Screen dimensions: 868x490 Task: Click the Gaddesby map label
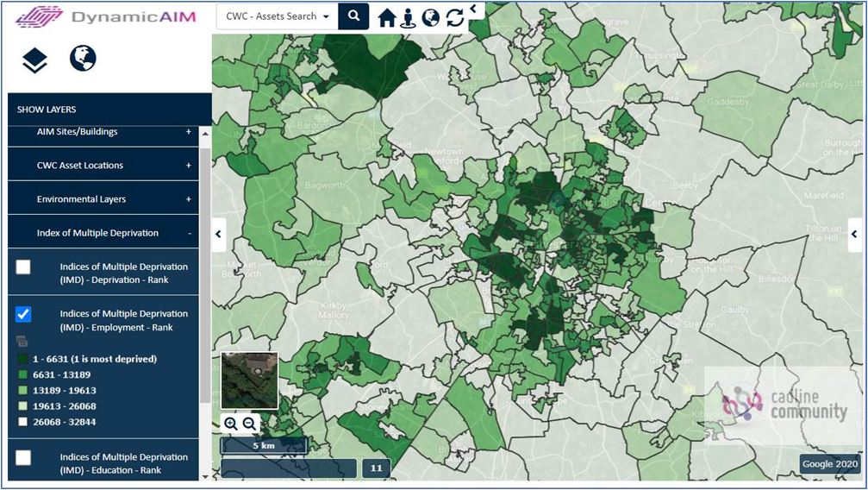(x=728, y=102)
